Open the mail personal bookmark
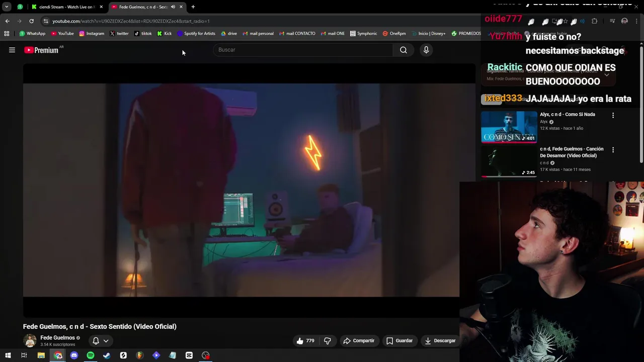644x362 pixels. (x=258, y=34)
